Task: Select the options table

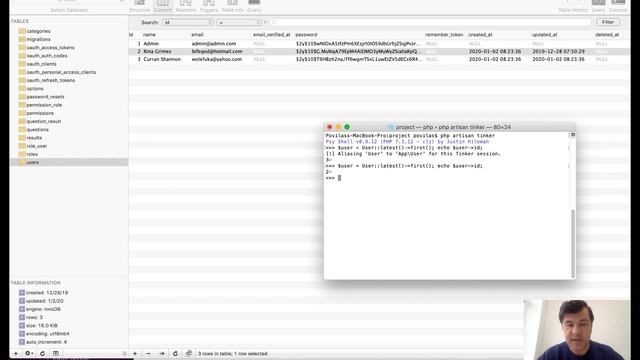Action: tap(35, 88)
